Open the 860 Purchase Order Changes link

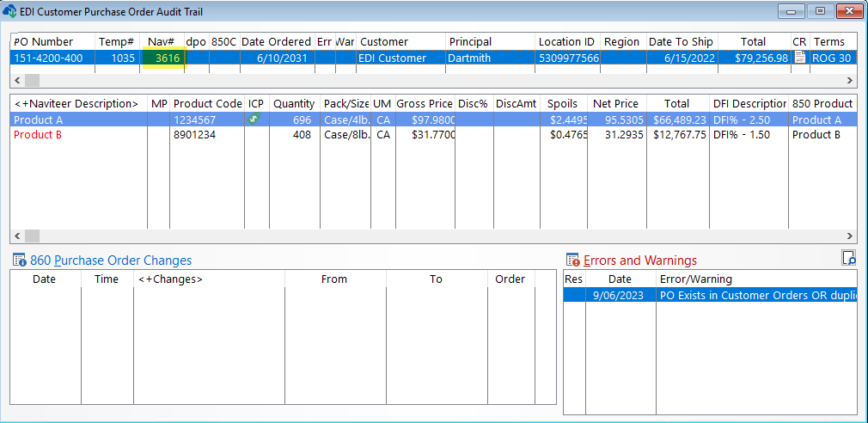pyautogui.click(x=111, y=261)
